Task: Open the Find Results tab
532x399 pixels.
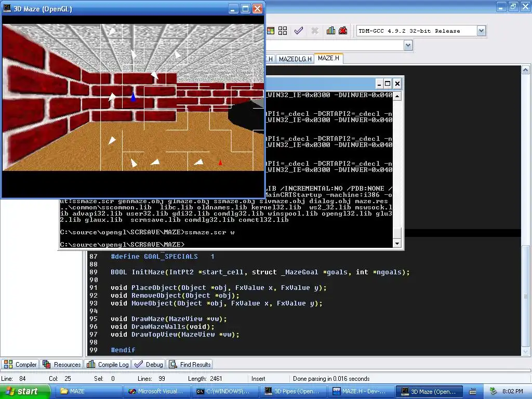Action: [190, 364]
